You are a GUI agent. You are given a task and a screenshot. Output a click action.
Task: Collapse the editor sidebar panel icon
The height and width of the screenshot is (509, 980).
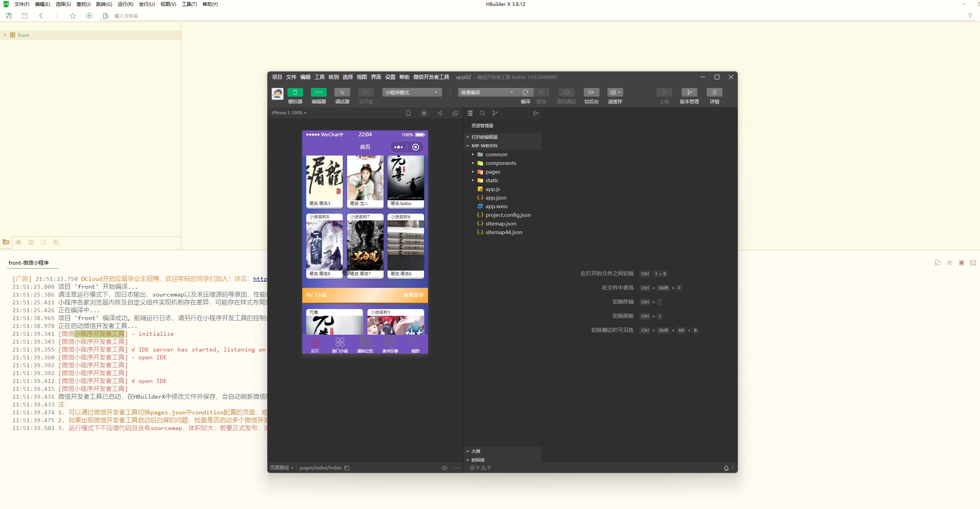(536, 113)
